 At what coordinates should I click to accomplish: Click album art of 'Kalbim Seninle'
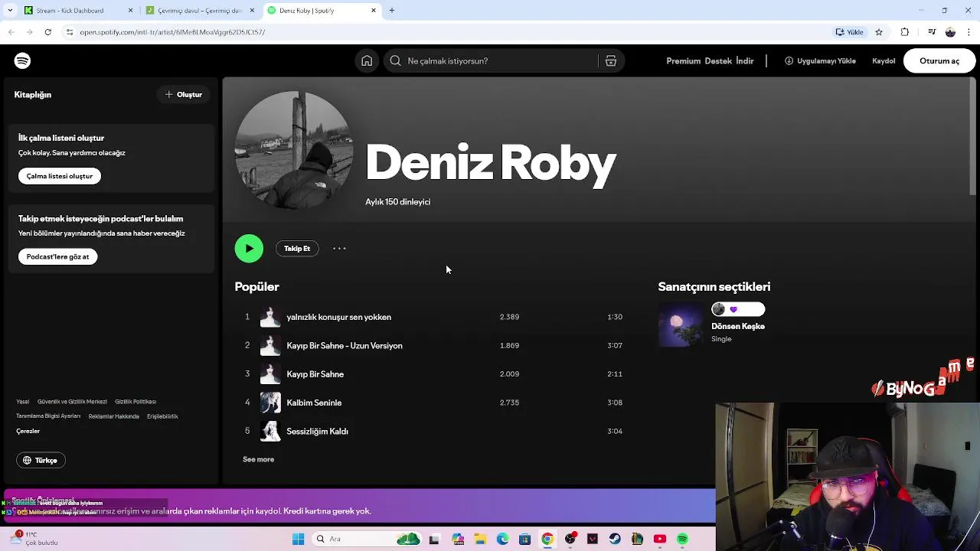pos(270,403)
